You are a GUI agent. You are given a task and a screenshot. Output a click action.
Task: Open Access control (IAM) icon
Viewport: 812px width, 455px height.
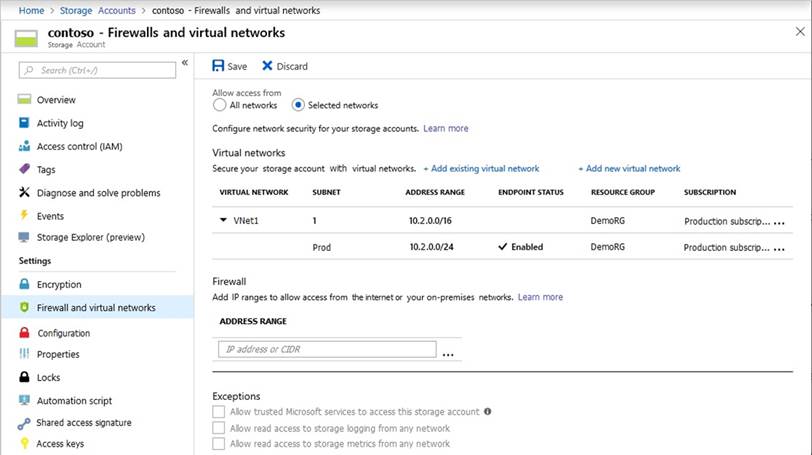point(25,146)
